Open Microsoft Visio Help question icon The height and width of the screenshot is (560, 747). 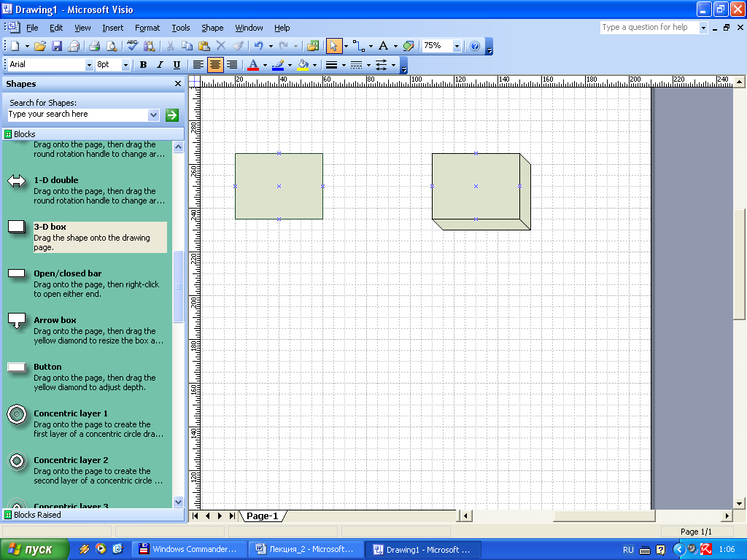point(475,46)
